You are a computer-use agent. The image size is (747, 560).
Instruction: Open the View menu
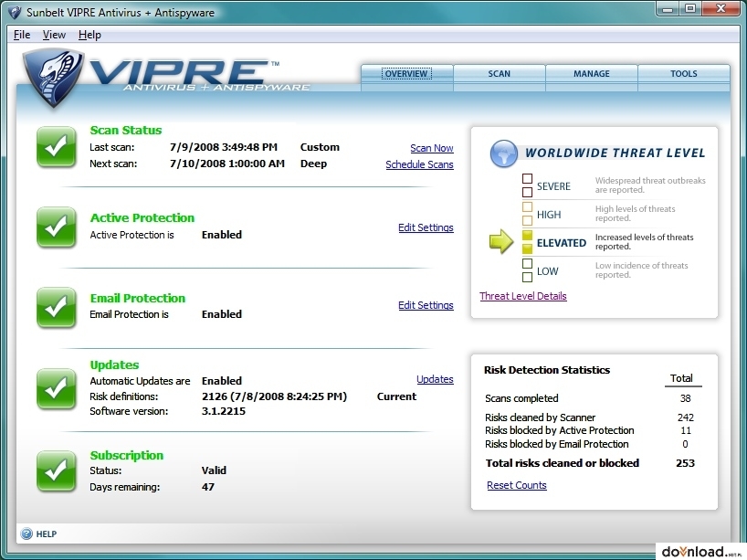coord(54,35)
